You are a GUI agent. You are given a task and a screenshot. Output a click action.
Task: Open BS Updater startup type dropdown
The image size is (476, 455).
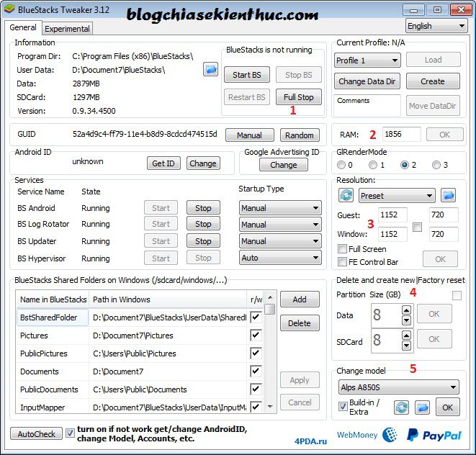click(x=280, y=241)
